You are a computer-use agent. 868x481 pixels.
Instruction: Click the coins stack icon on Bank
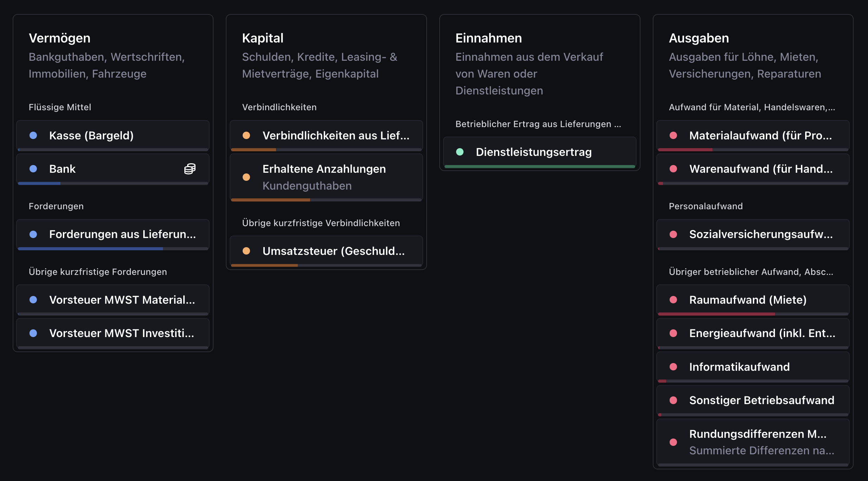pyautogui.click(x=190, y=169)
